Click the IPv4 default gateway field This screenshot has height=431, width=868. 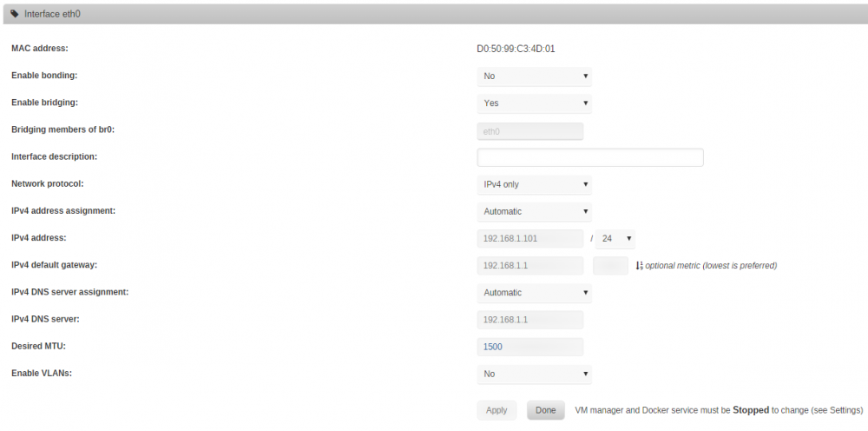(x=530, y=266)
